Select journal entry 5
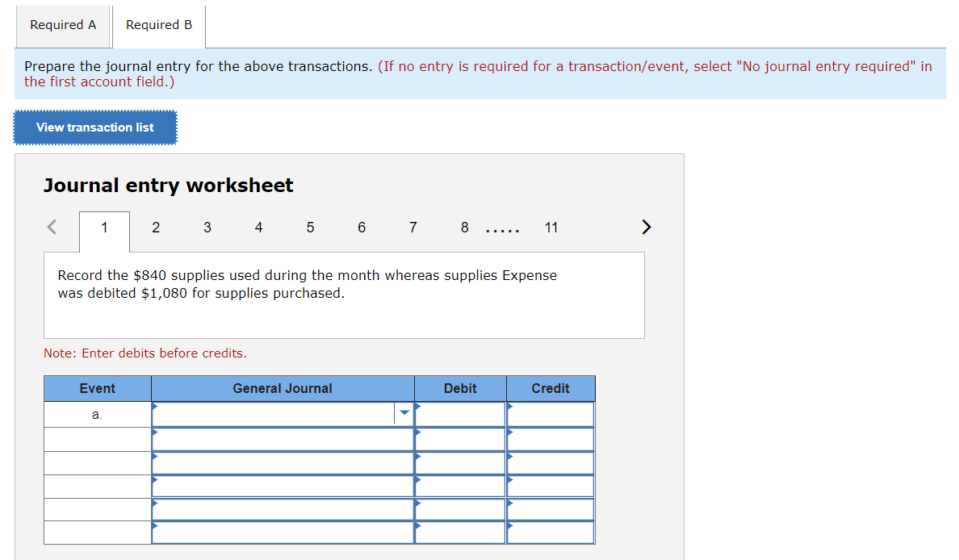 [310, 228]
